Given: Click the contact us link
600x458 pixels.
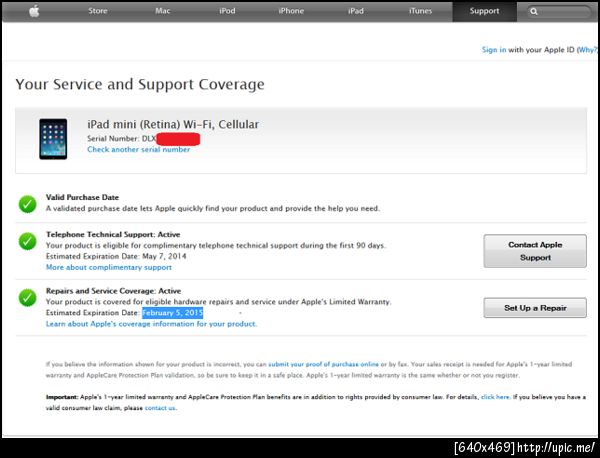Looking at the screenshot, I should (x=160, y=408).
